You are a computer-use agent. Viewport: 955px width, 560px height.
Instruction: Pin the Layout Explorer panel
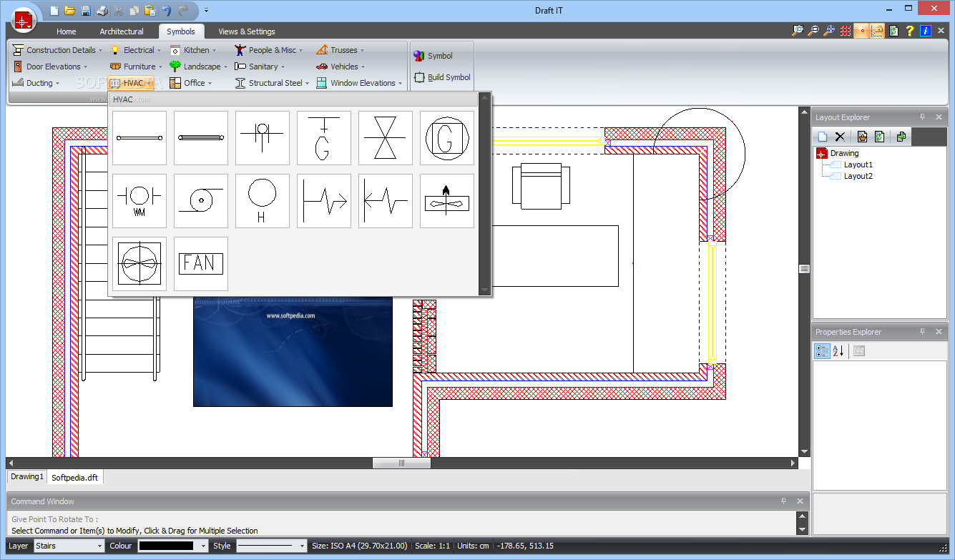[x=923, y=117]
